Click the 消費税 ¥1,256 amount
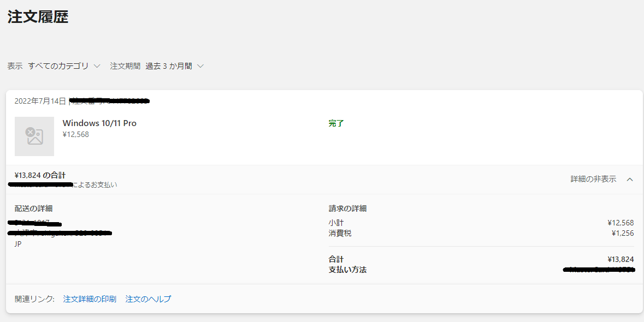Screen dimensions: 644x322 pos(623,234)
